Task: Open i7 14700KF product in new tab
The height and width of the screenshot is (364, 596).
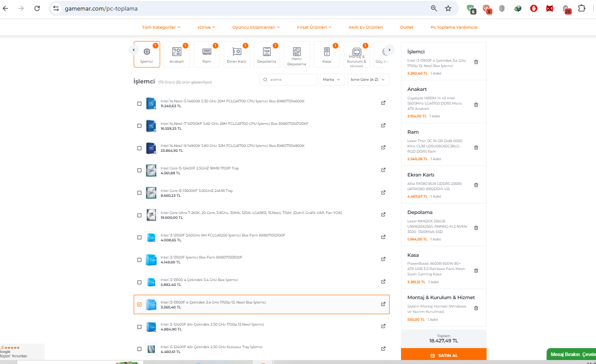Action: (383, 125)
